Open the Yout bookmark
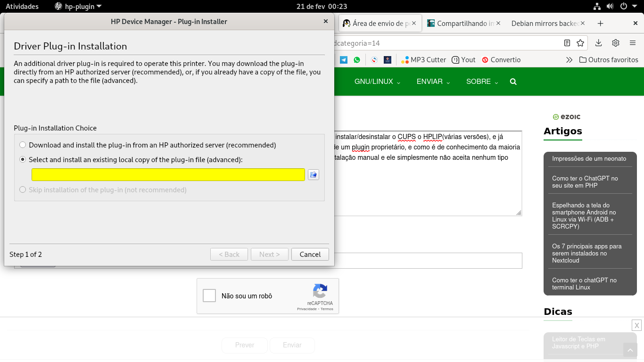The width and height of the screenshot is (644, 362). click(463, 60)
